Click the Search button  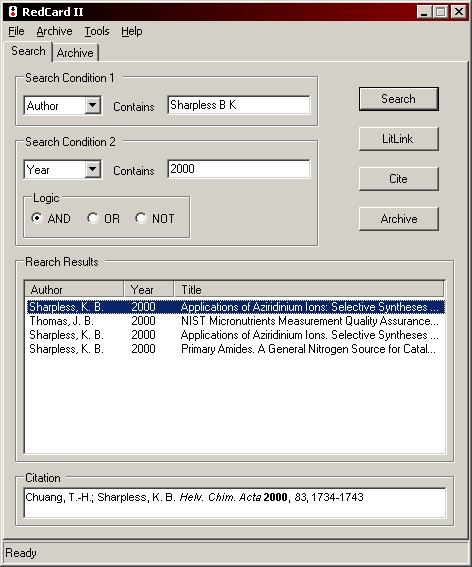(x=399, y=99)
